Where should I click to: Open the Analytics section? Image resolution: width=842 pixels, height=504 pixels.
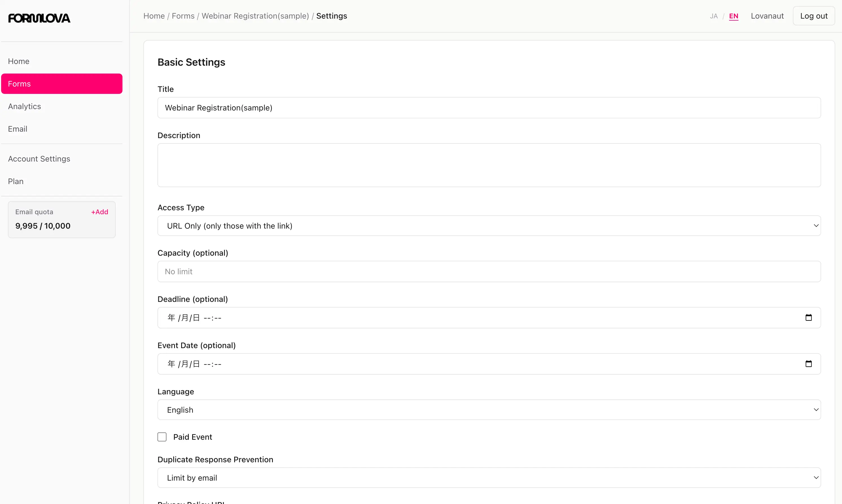click(x=24, y=106)
